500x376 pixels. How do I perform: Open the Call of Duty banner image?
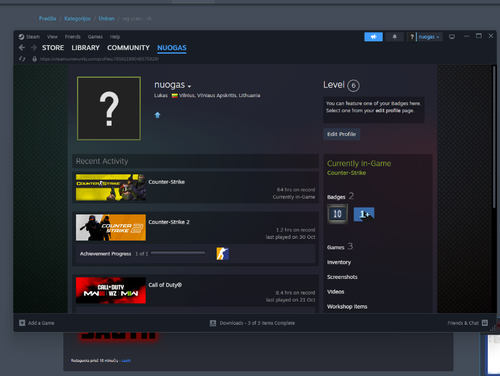coord(111,290)
